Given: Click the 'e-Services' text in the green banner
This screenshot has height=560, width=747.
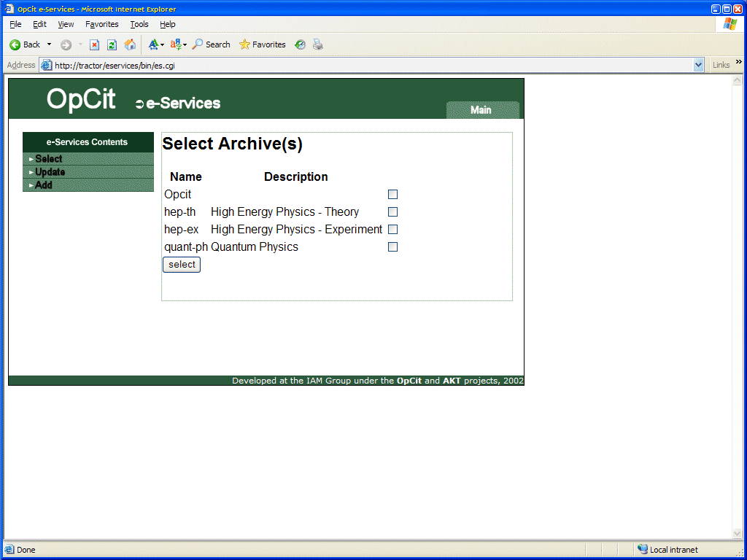Looking at the screenshot, I should 183,103.
